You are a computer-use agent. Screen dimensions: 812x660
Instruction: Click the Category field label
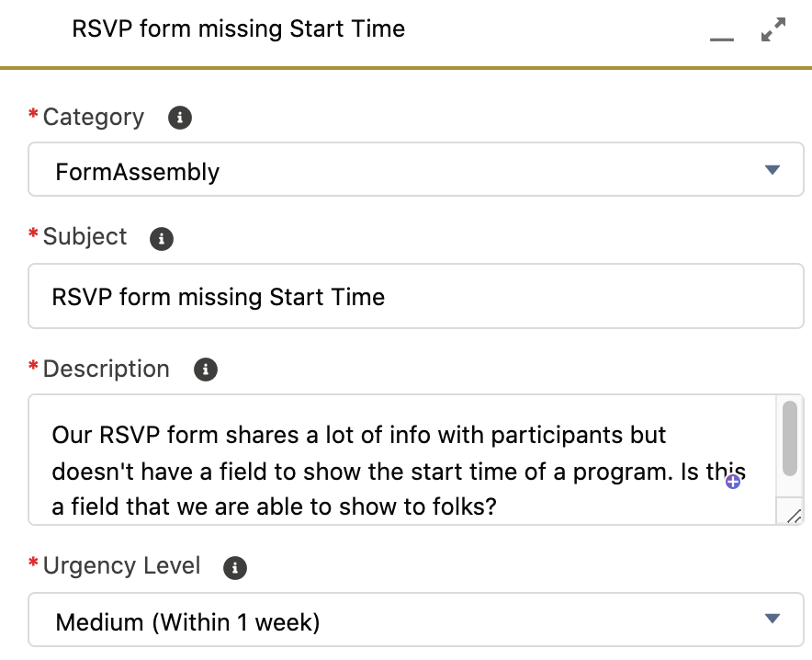pyautogui.click(x=93, y=117)
